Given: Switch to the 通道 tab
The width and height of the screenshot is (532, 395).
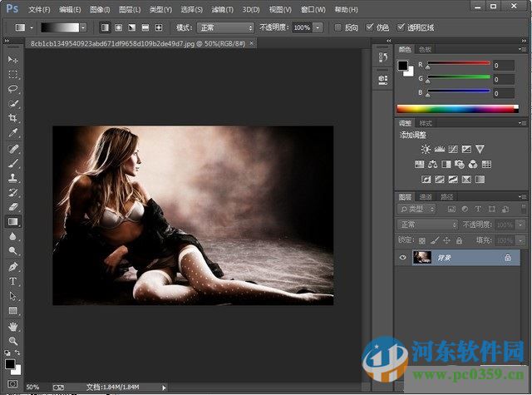Looking at the screenshot, I should coord(425,197).
